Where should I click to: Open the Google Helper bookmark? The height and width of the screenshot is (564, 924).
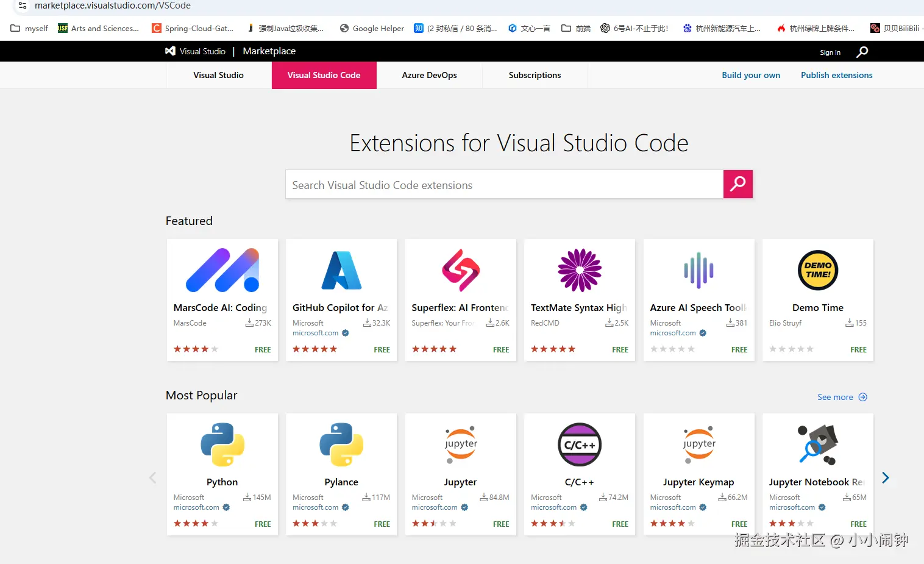(372, 28)
